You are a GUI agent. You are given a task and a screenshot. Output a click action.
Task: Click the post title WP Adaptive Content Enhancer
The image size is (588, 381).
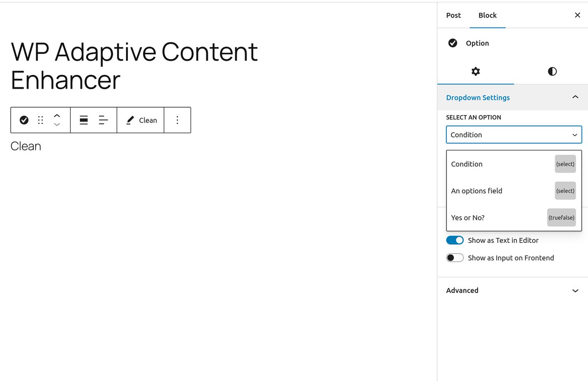134,66
